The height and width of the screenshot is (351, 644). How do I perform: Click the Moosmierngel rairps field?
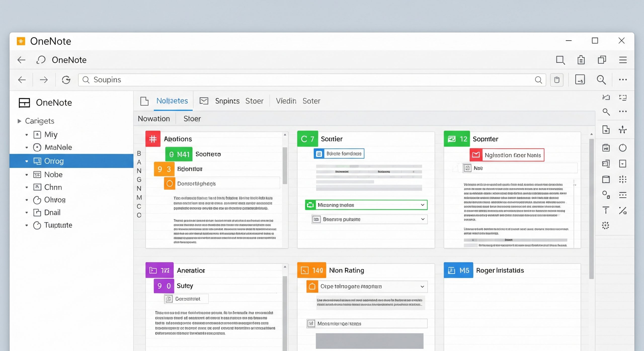coord(367,323)
